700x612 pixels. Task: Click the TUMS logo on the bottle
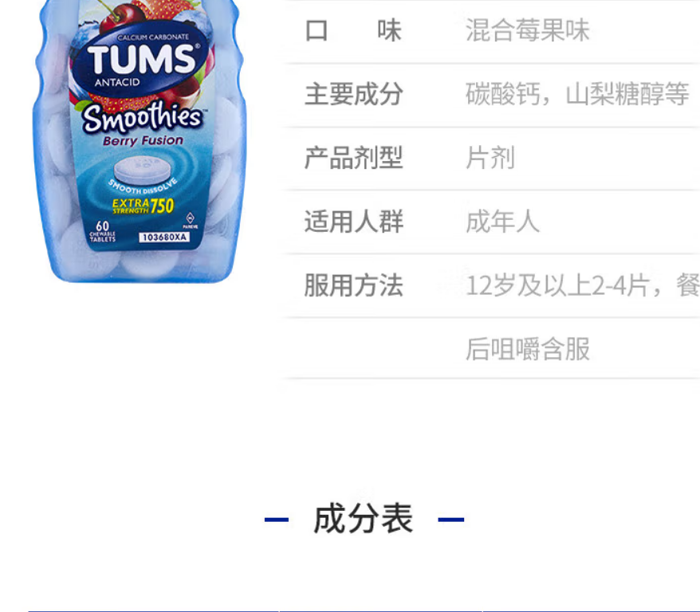coord(140,59)
